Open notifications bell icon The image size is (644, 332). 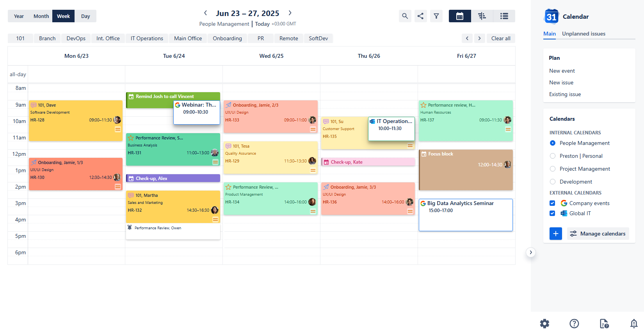pos(633,323)
